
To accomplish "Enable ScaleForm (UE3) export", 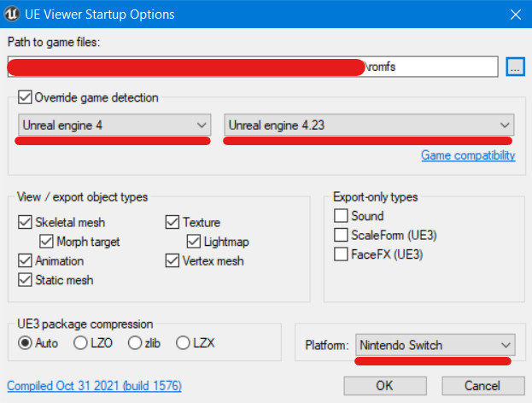I will click(342, 235).
